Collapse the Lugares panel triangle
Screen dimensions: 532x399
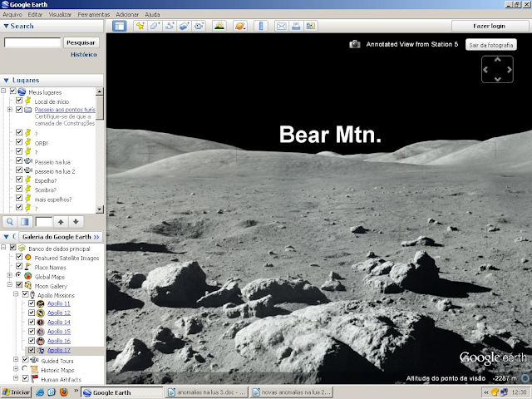click(6, 81)
